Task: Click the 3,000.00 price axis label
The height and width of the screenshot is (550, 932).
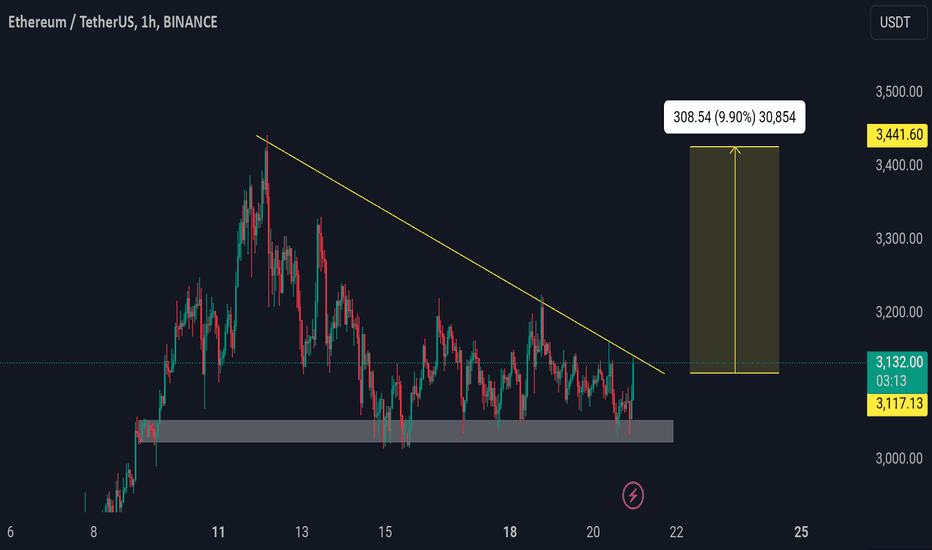Action: (899, 458)
